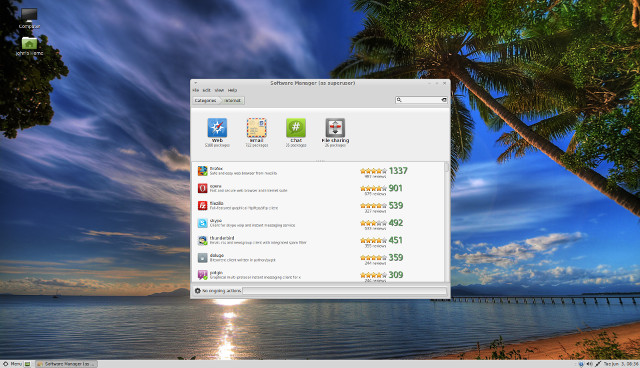Click the thunderbird name text
The width and height of the screenshot is (640, 368).
point(222,238)
